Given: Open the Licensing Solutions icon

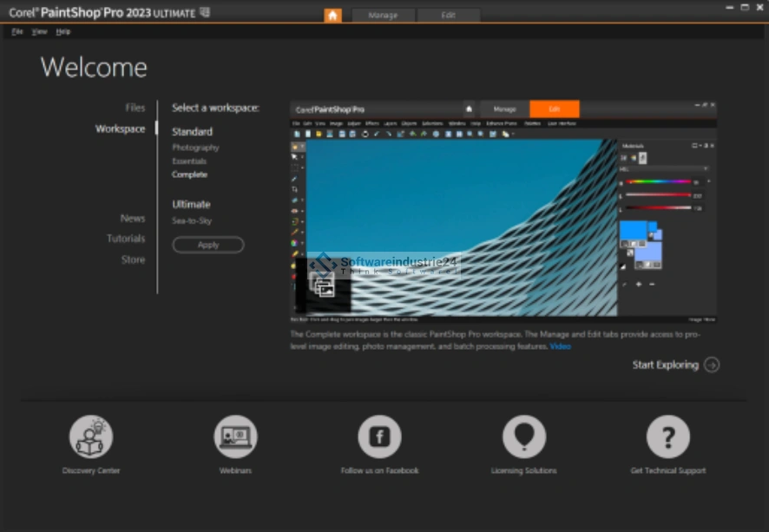Looking at the screenshot, I should [524, 437].
